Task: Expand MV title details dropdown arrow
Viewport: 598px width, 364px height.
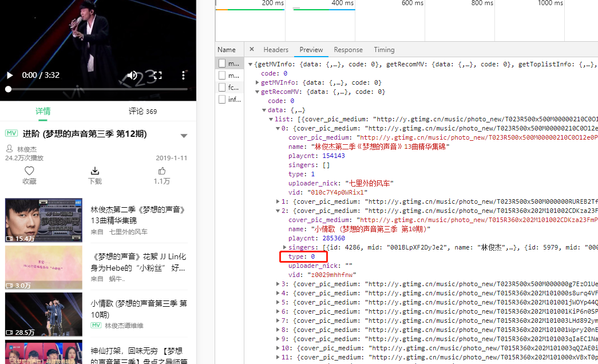Action: tap(184, 136)
